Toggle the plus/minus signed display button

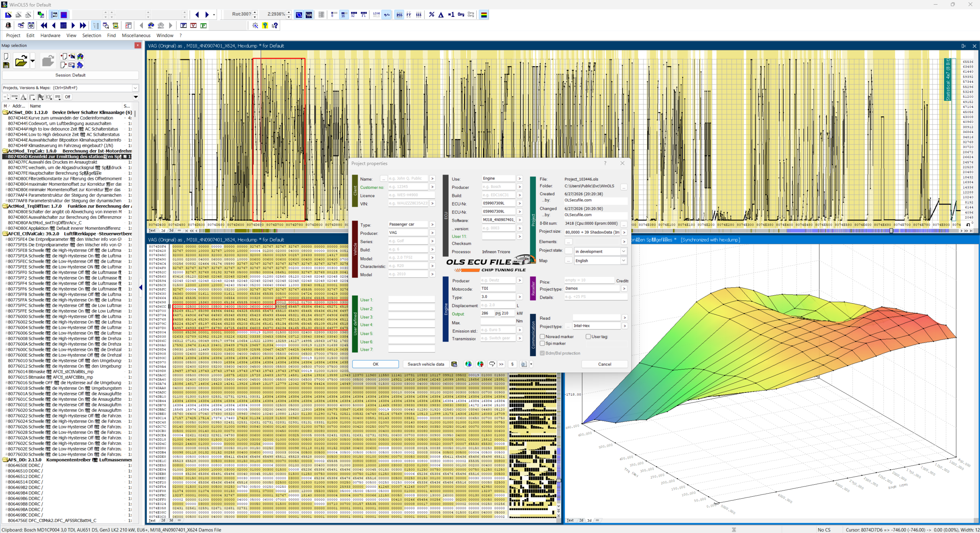(387, 15)
